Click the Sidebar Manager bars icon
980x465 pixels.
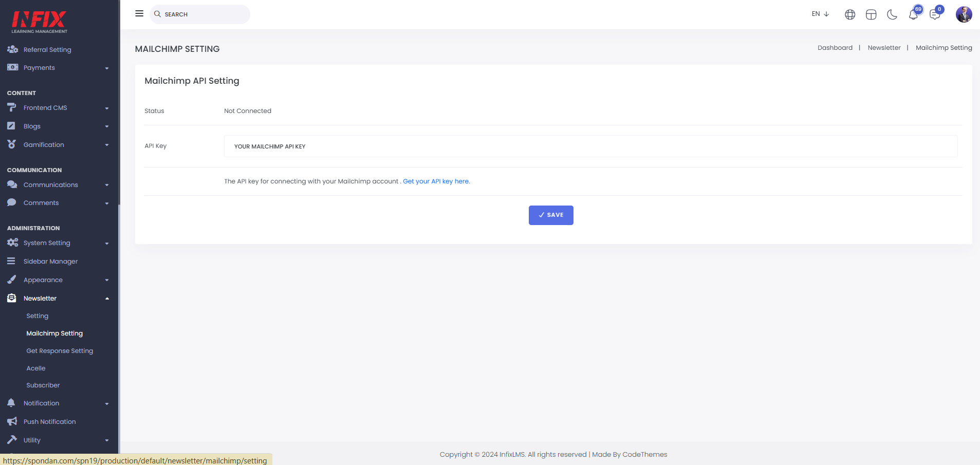[11, 261]
